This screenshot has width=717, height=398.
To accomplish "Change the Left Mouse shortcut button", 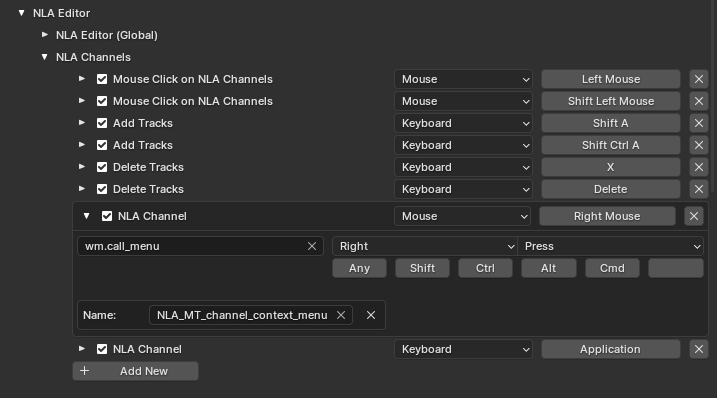I will point(611,79).
